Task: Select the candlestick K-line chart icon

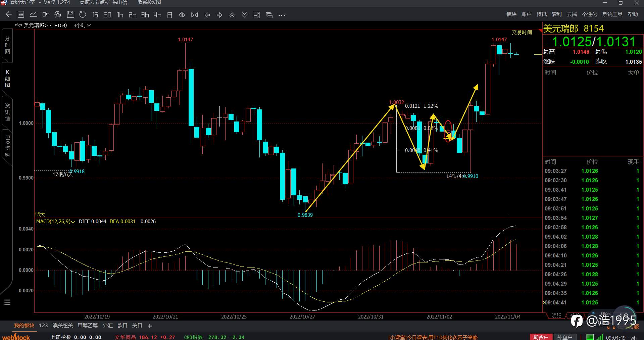Action: [46, 14]
